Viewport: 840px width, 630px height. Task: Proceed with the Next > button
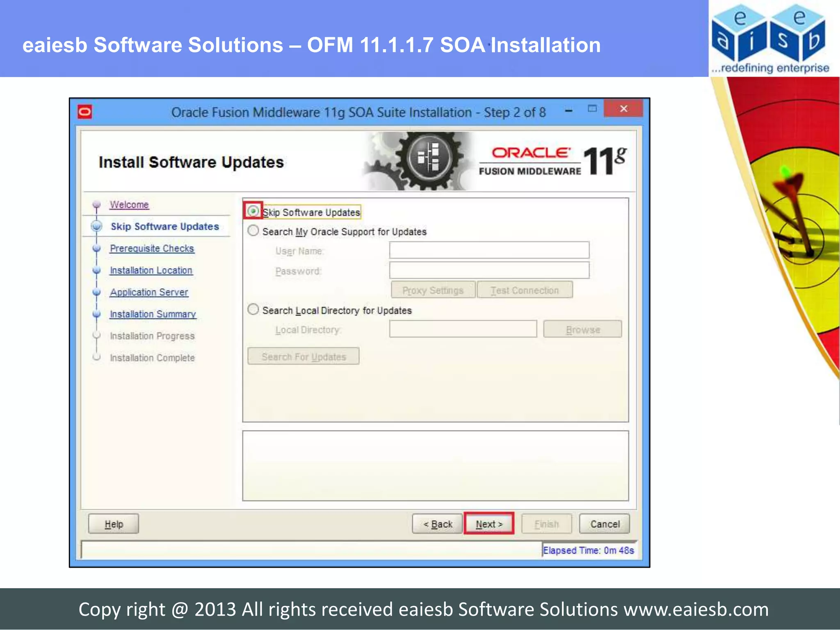tap(489, 524)
